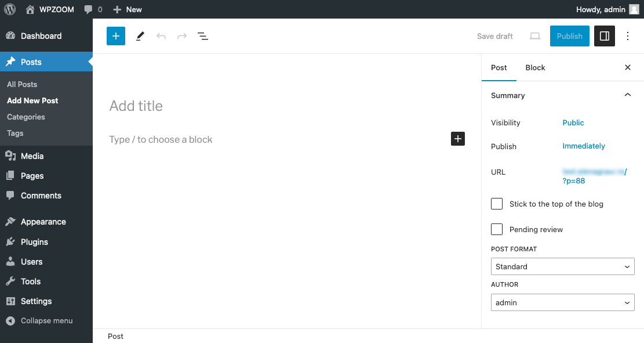This screenshot has width=644, height=343.
Task: Click the black add block plus button
Action: pos(458,139)
